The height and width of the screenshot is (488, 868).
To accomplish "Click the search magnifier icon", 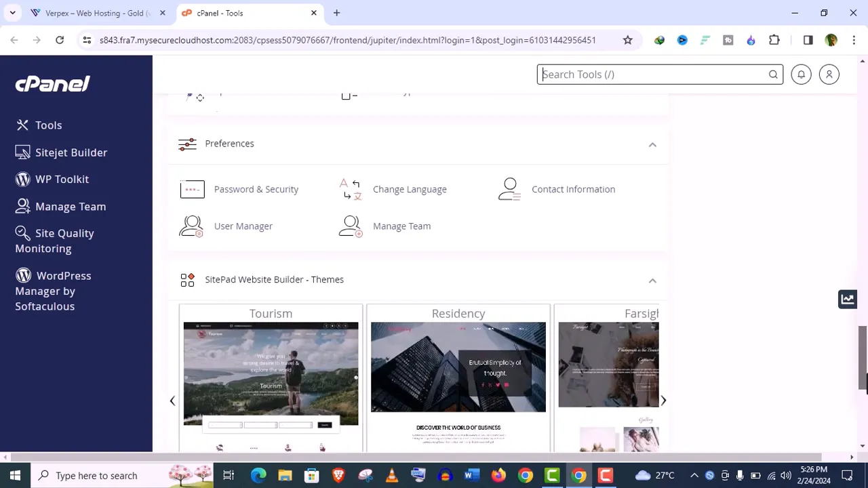I will 773,75.
